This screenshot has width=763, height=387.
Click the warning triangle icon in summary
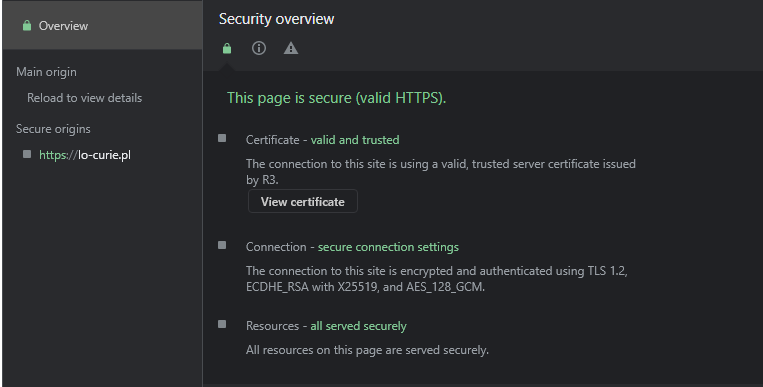pos(291,48)
